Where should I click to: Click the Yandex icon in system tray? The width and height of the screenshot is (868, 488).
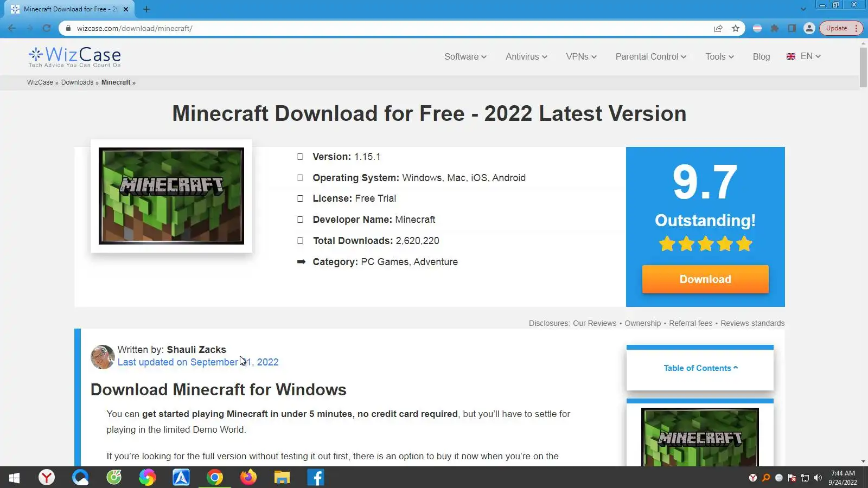[x=753, y=478]
